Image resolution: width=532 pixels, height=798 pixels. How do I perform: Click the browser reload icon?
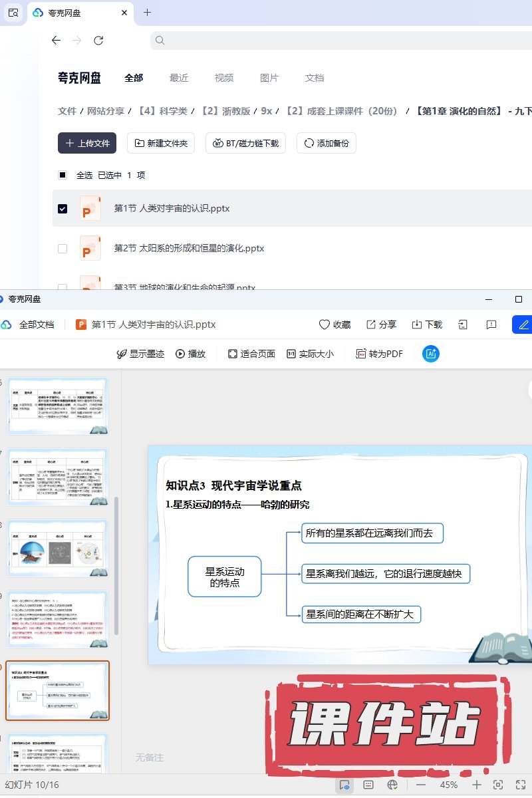(98, 41)
